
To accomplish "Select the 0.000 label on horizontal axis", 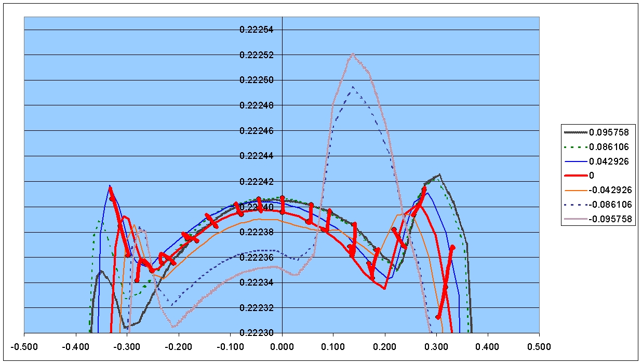I will coord(282,345).
